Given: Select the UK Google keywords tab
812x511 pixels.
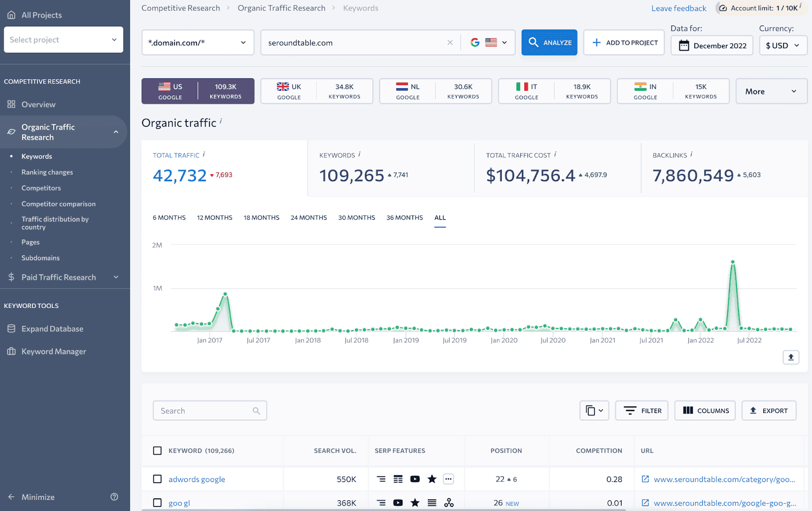Looking at the screenshot, I should pyautogui.click(x=316, y=91).
